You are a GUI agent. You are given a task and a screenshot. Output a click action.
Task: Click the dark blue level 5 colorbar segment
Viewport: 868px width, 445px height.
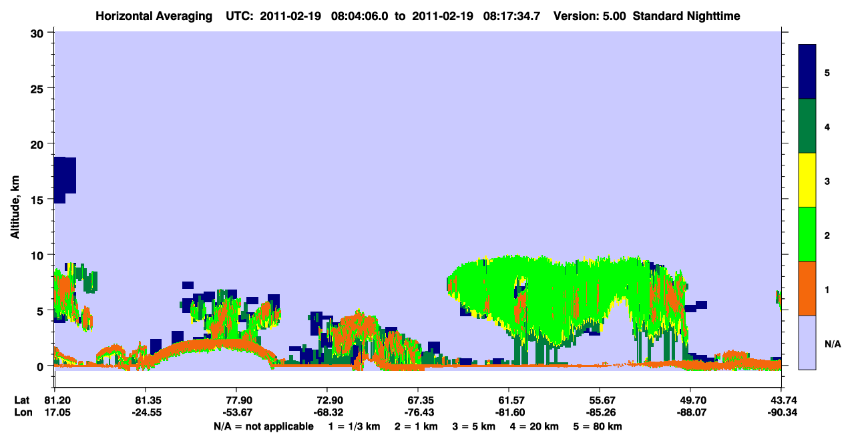tap(807, 72)
